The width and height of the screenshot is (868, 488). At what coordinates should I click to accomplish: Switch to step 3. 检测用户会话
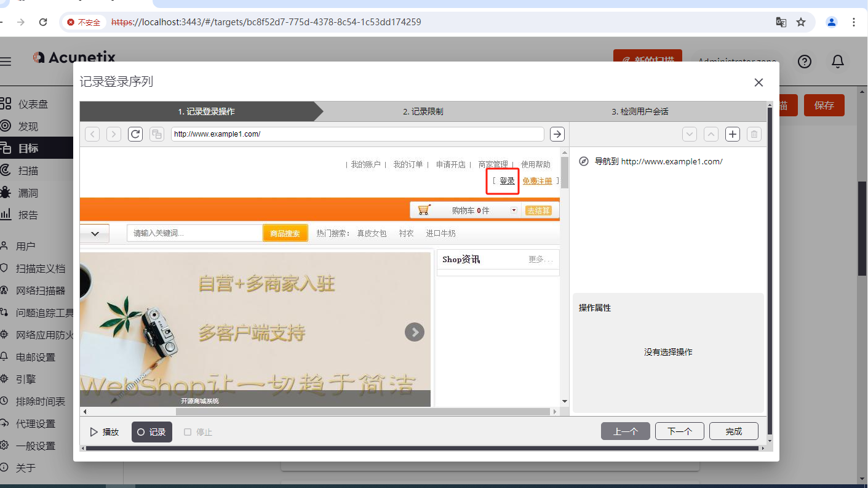[640, 111]
